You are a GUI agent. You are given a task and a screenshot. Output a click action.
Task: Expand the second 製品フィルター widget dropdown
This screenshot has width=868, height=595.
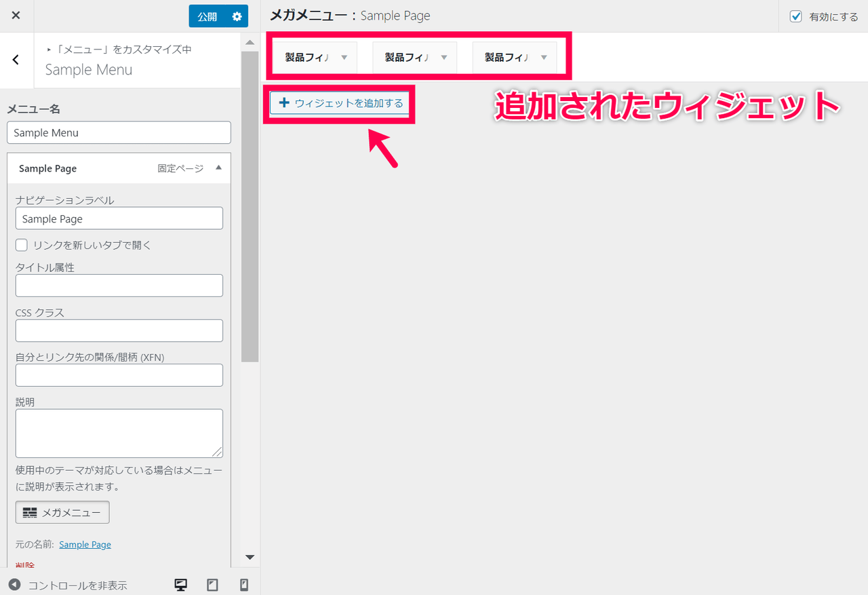[444, 58]
